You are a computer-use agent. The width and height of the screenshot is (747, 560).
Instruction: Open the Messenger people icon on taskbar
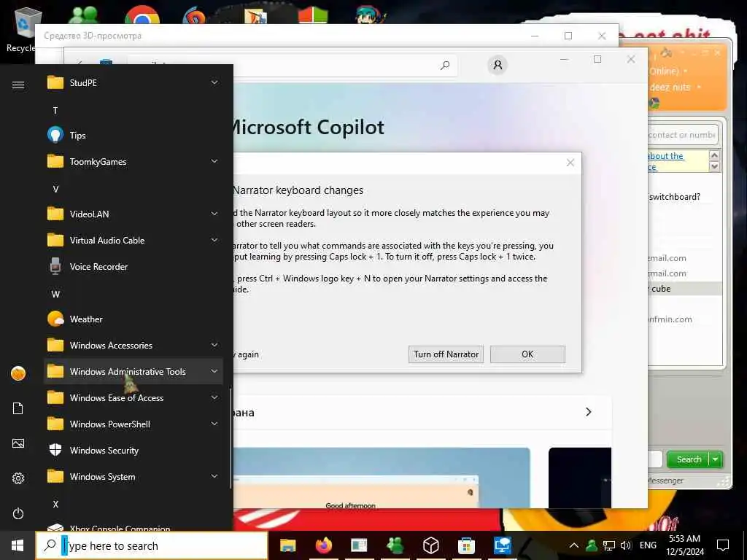(395, 545)
